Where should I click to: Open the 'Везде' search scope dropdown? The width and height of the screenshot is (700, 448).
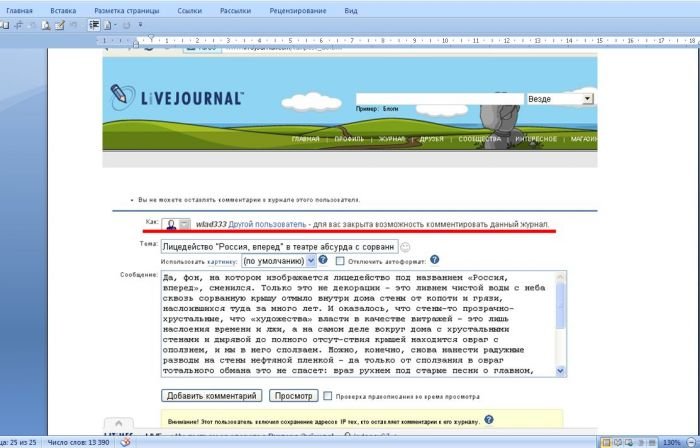coord(587,99)
